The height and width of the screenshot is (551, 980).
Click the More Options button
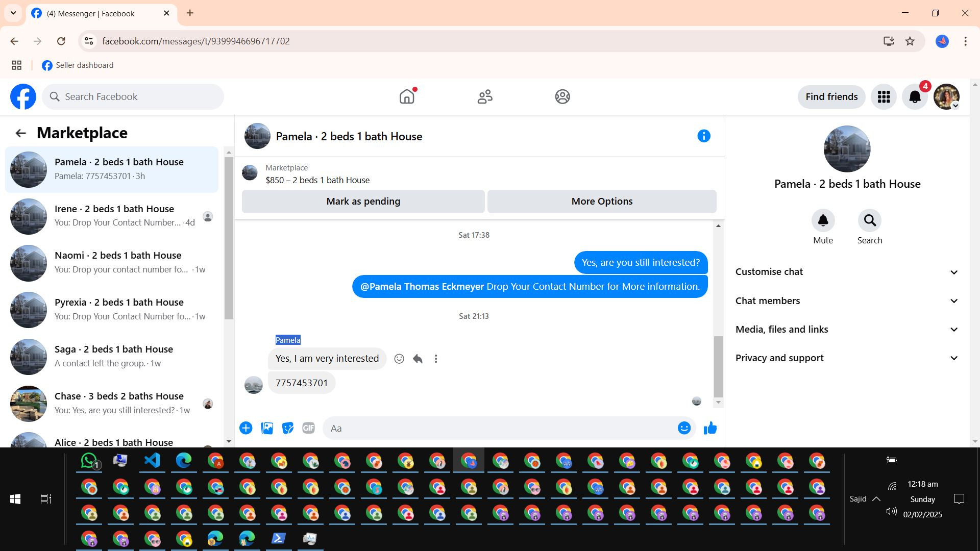click(602, 202)
